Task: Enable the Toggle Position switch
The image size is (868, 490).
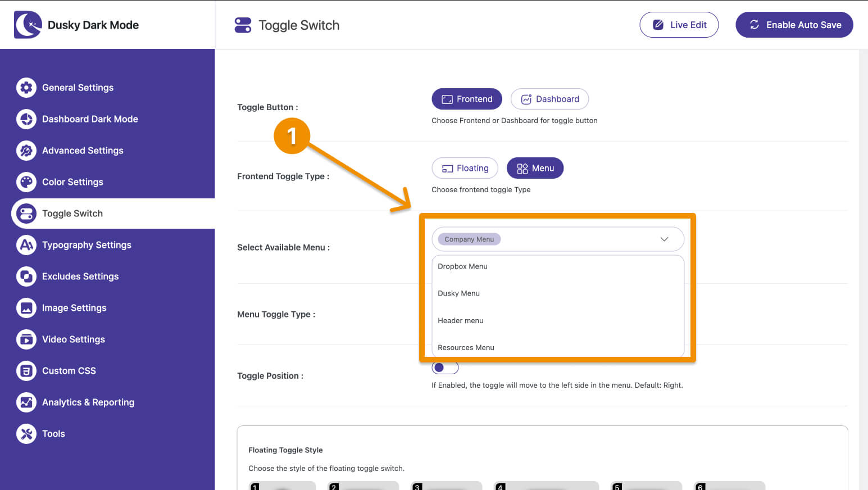Action: tap(445, 367)
